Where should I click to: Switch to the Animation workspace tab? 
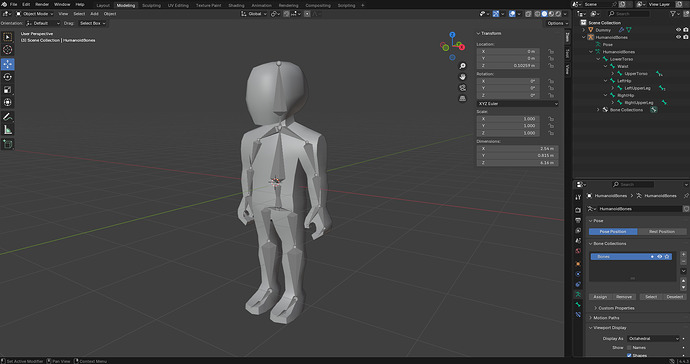click(261, 5)
